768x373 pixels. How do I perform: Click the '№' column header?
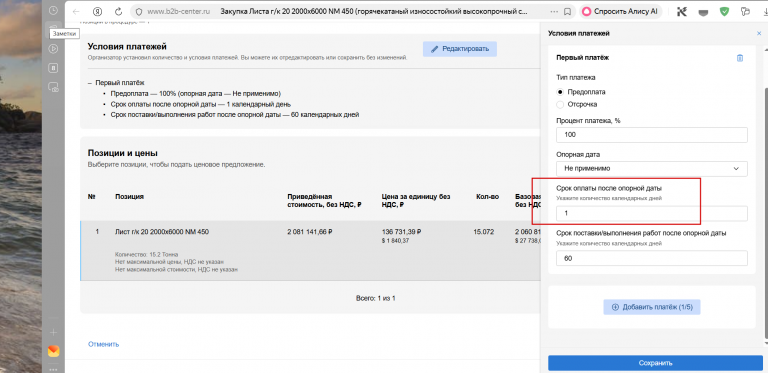pyautogui.click(x=91, y=196)
